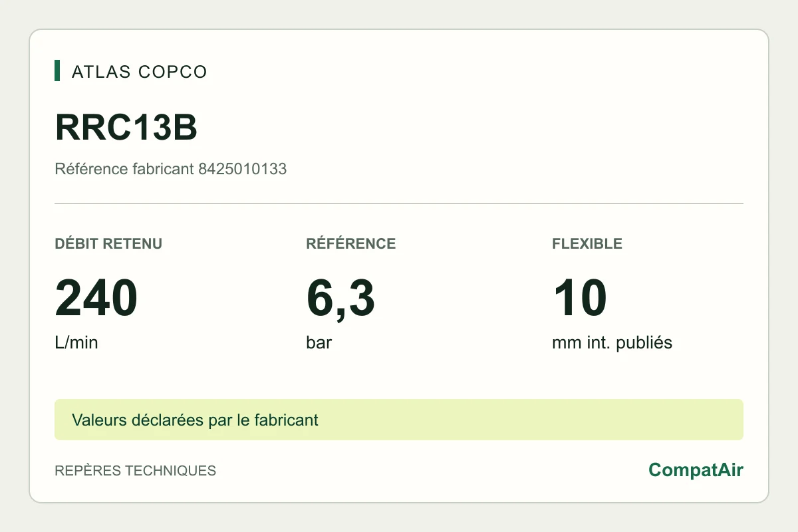Click the L/min unit label
The image size is (798, 532).
[76, 343]
